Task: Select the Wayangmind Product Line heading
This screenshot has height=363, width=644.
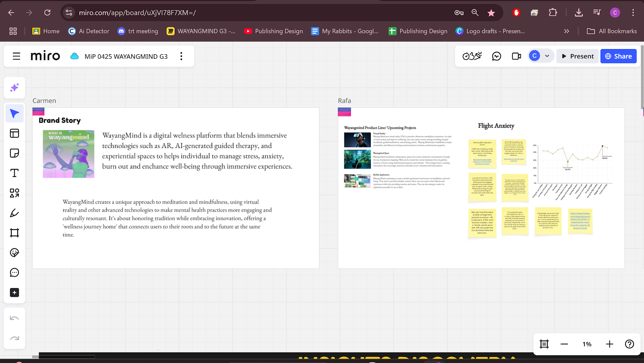Action: click(380, 128)
